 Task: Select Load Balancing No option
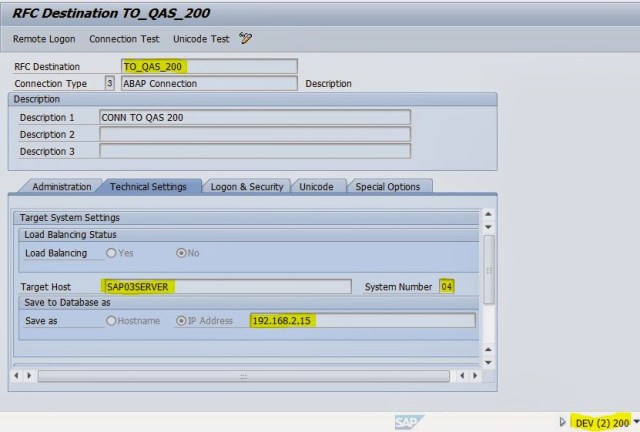[181, 253]
